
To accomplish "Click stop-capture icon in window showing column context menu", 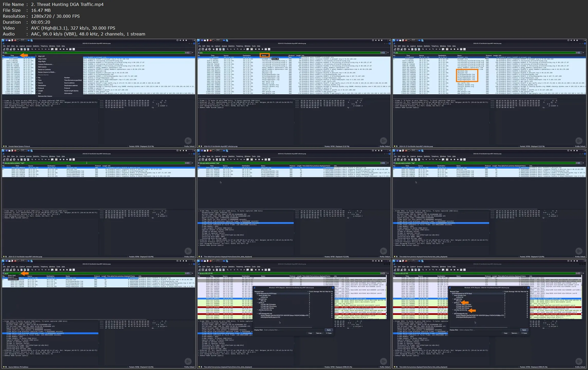I will [x=7, y=49].
